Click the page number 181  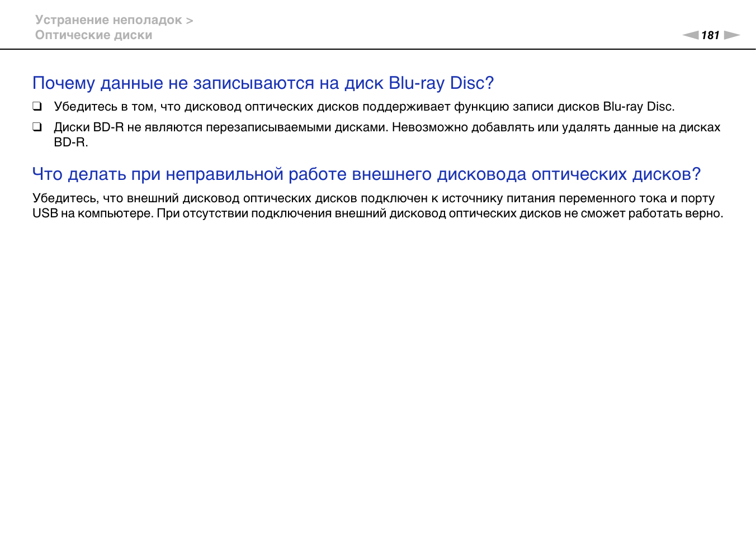pos(710,35)
